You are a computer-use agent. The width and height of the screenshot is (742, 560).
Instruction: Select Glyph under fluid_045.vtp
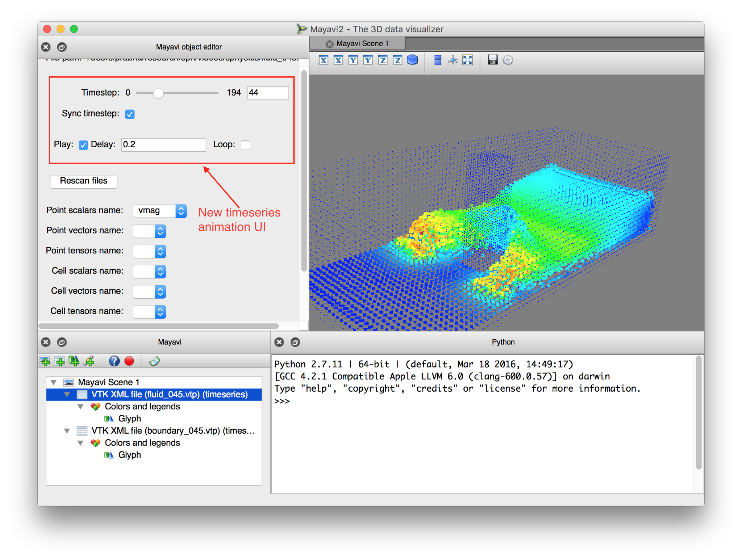point(129,418)
